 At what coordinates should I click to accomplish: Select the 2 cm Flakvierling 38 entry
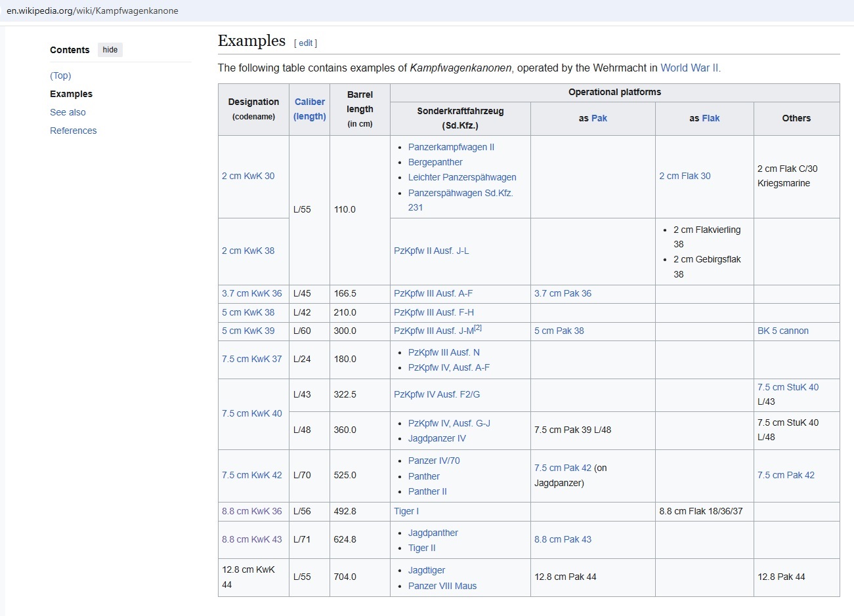707,237
